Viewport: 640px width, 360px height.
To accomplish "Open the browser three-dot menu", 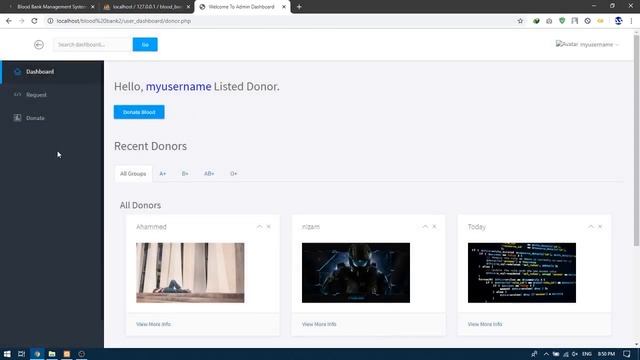I will click(x=631, y=21).
